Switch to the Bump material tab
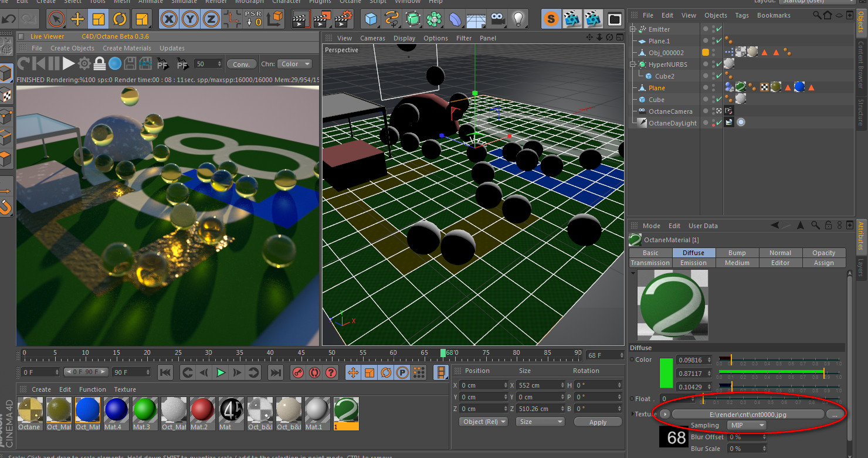 point(737,253)
